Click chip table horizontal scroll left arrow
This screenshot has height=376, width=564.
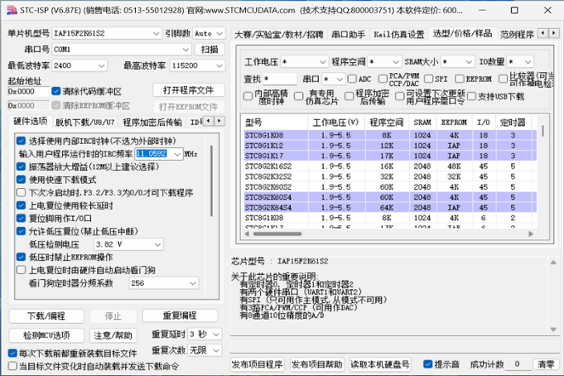click(x=247, y=234)
